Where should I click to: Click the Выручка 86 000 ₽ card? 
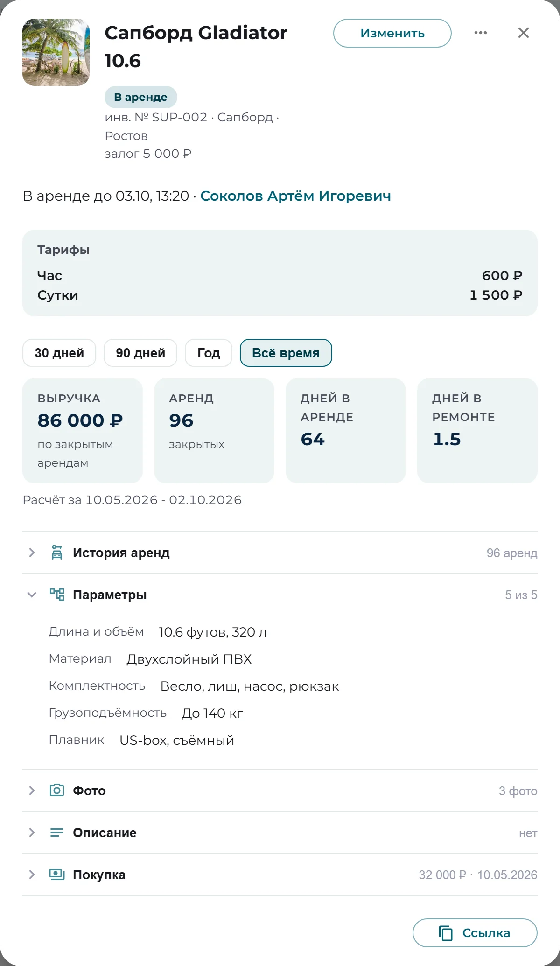(83, 430)
